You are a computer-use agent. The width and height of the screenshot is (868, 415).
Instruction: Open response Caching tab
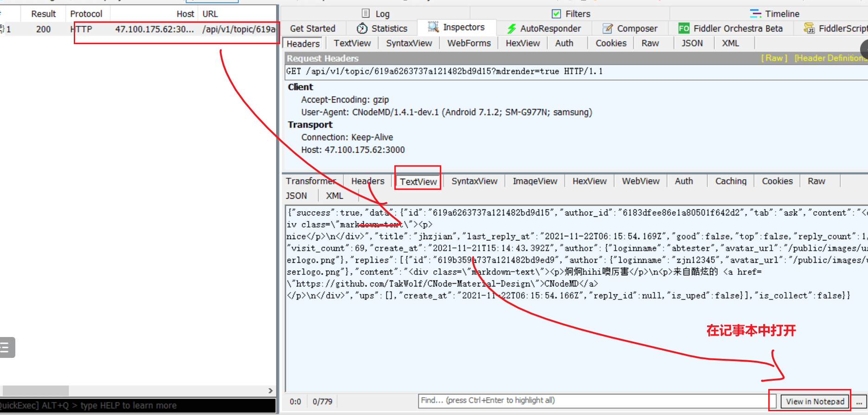[x=731, y=181]
